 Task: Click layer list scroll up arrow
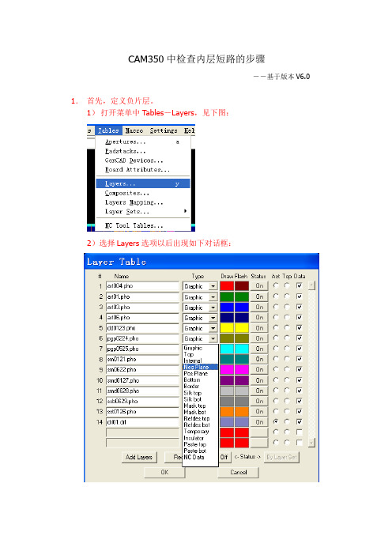311,285
